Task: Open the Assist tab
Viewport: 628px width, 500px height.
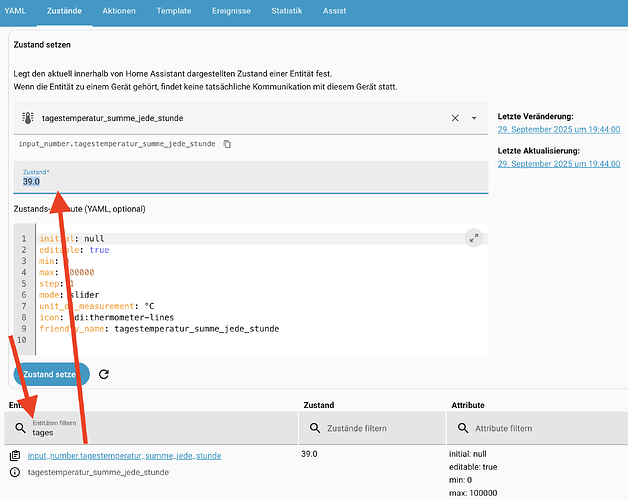Action: pyautogui.click(x=334, y=11)
